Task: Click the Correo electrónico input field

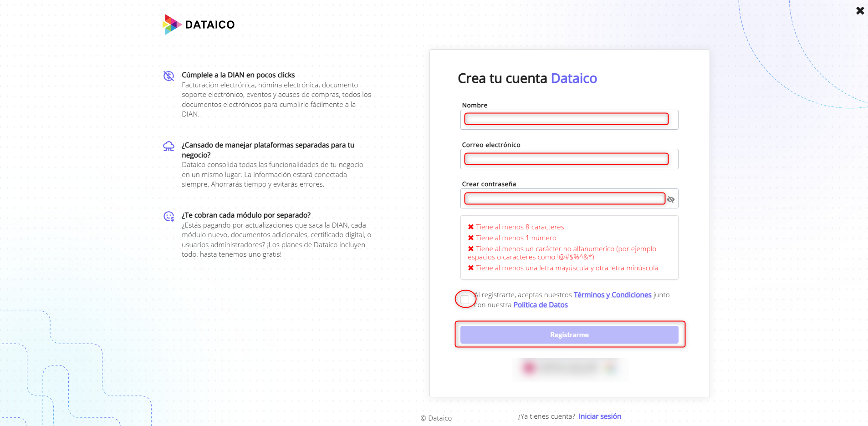Action: (x=566, y=158)
